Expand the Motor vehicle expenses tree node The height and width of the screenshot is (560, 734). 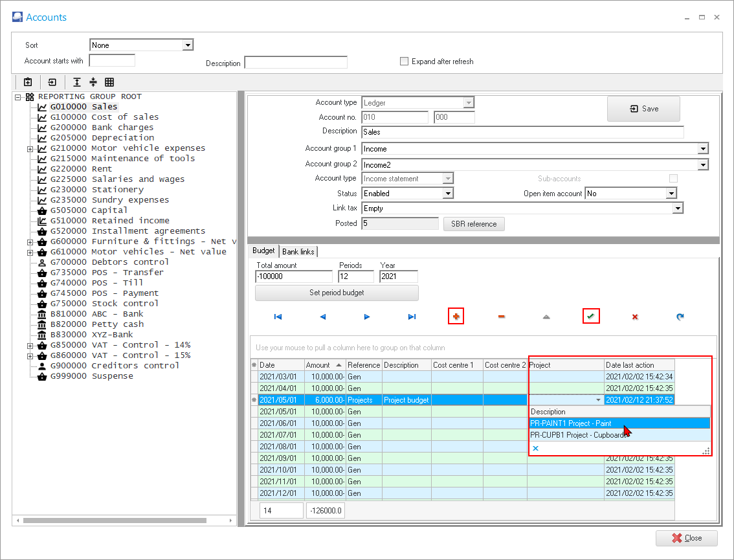pyautogui.click(x=30, y=148)
